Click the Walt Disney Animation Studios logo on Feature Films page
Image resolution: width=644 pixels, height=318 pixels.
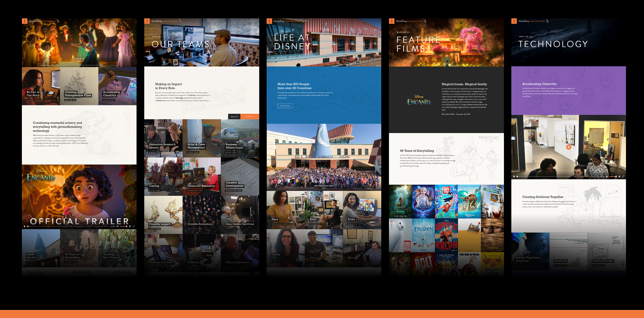pos(411,21)
